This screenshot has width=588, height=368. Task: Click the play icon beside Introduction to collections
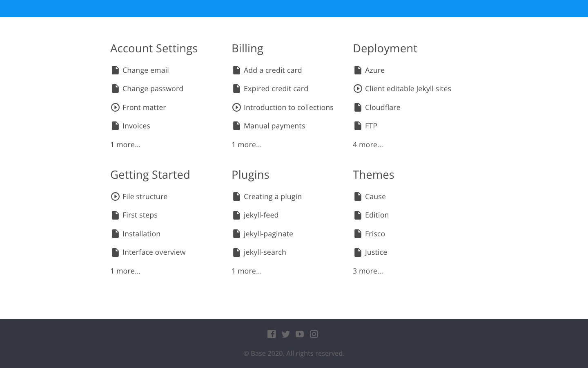click(236, 108)
